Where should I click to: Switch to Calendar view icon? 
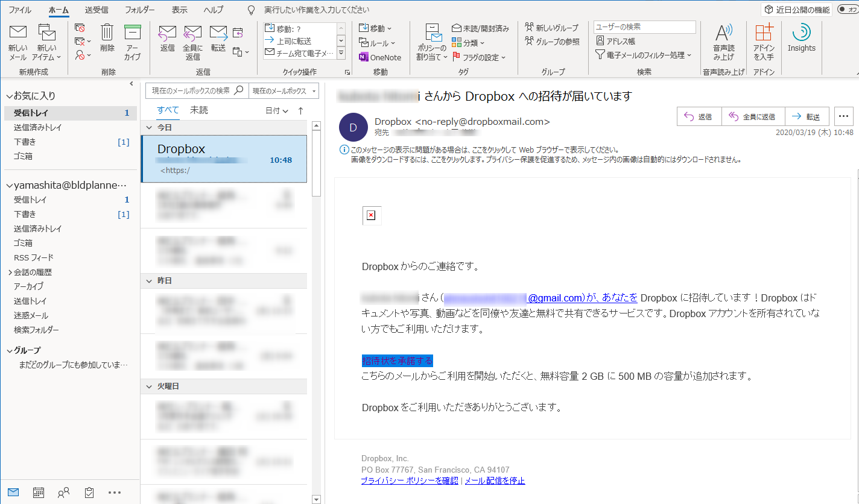[38, 493]
